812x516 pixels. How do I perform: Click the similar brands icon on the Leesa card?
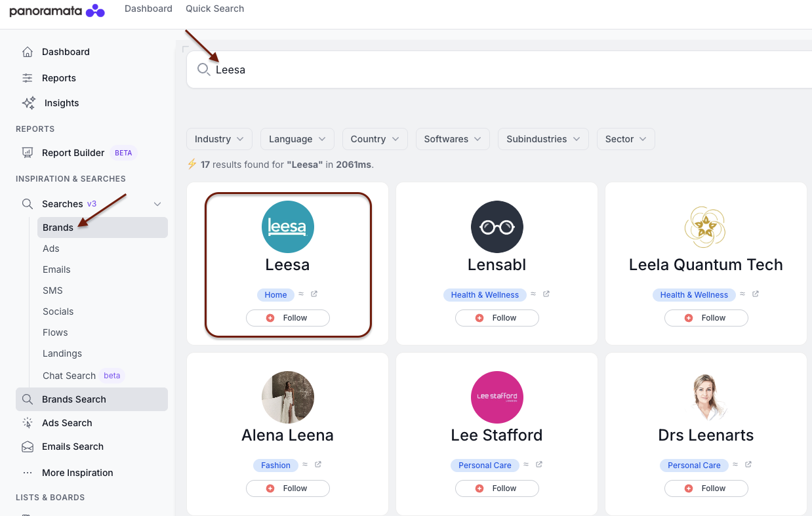pos(301,294)
